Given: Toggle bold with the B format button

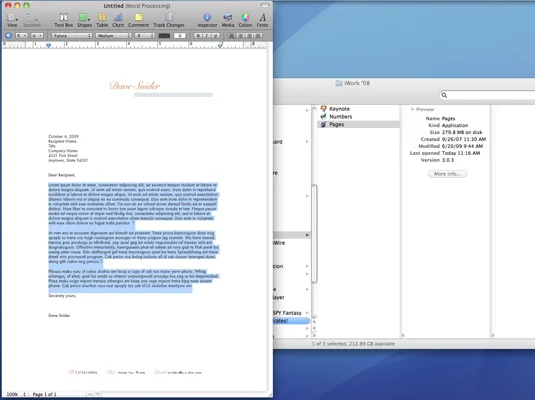Looking at the screenshot, I should (198, 35).
